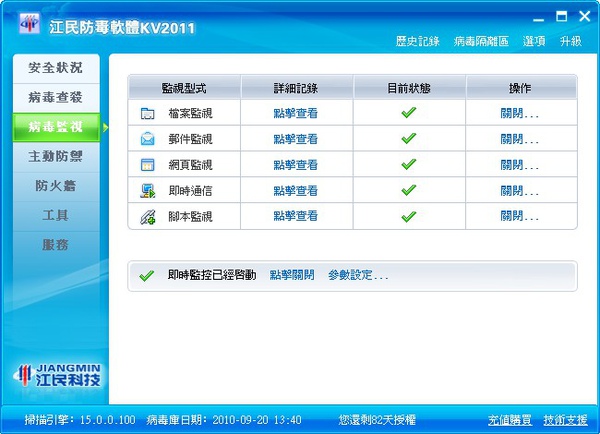600x434 pixels.
Task: Click the green checkmark in 郵件監視 row
Action: click(409, 138)
